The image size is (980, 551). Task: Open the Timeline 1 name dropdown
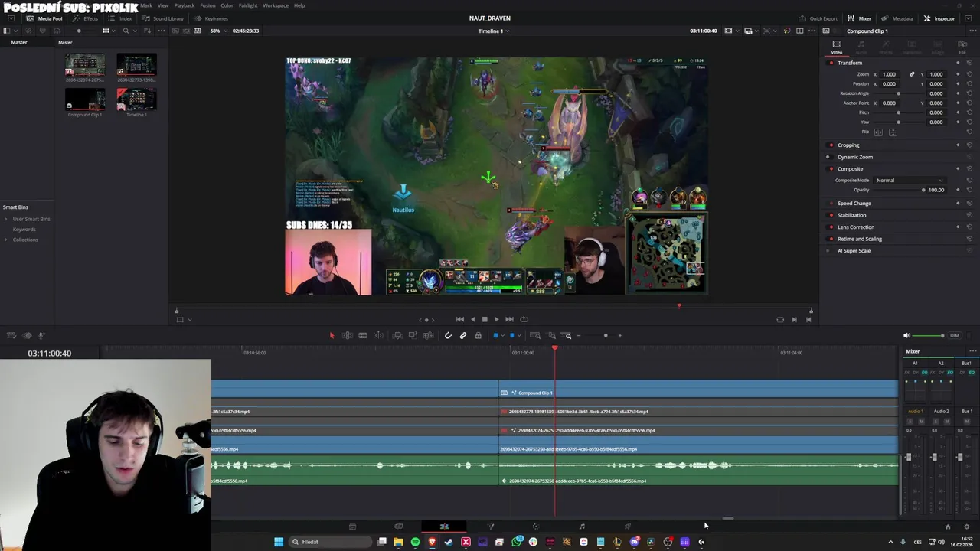(x=494, y=31)
